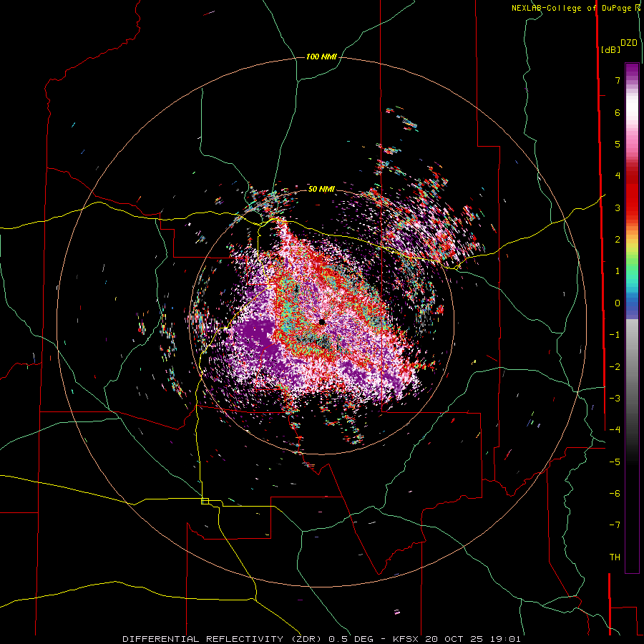Click the ZDR color scale bar
Image resolution: width=644 pixels, height=644 pixels.
632,318
